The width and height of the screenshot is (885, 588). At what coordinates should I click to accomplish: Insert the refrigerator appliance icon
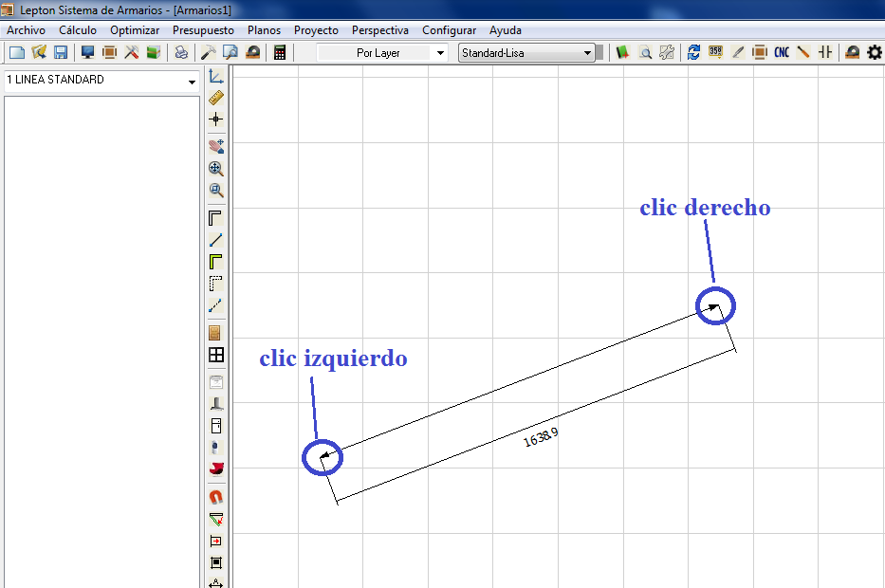coord(216,426)
